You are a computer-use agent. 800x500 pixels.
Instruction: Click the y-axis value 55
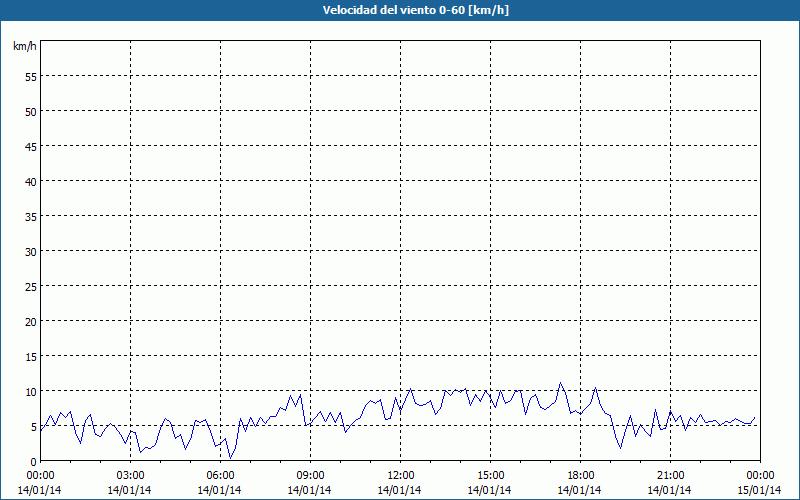click(31, 77)
